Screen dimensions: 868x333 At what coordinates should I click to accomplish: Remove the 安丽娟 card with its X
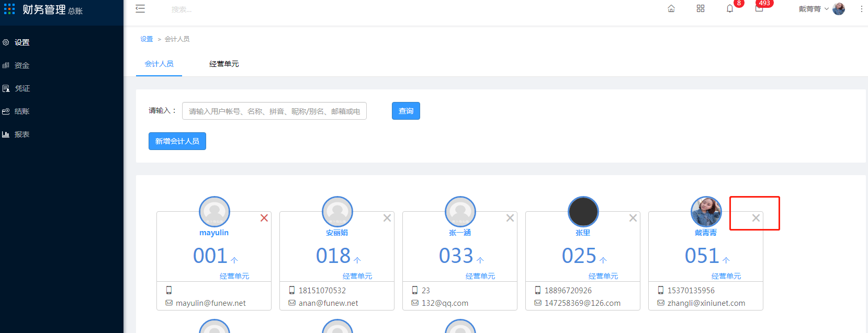pos(387,218)
